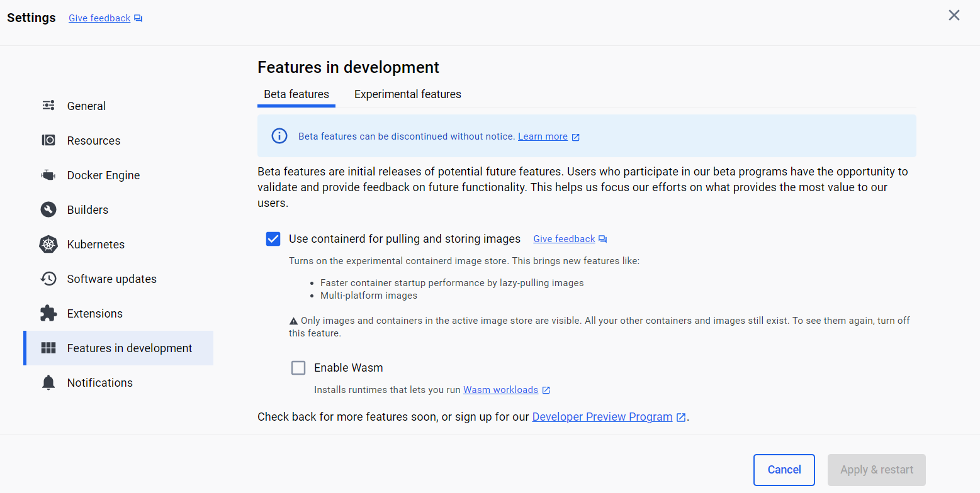Go to the Extensions section
Viewport: 980px width, 493px height.
point(118,313)
